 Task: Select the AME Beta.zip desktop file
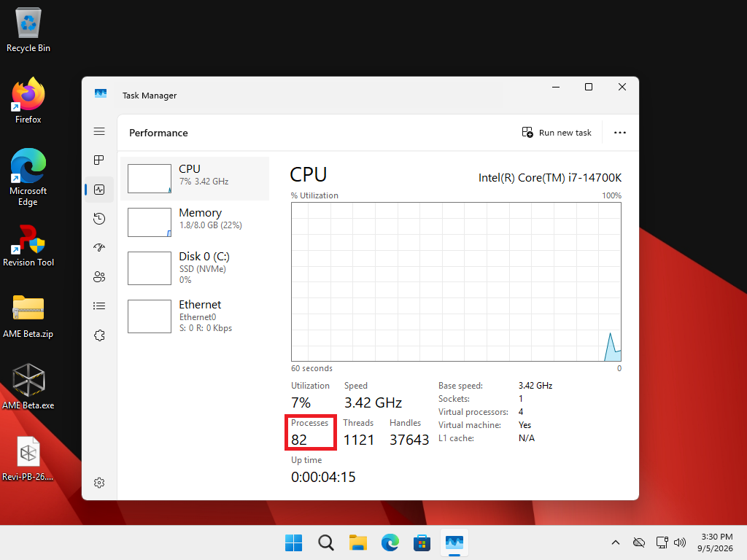tap(28, 316)
